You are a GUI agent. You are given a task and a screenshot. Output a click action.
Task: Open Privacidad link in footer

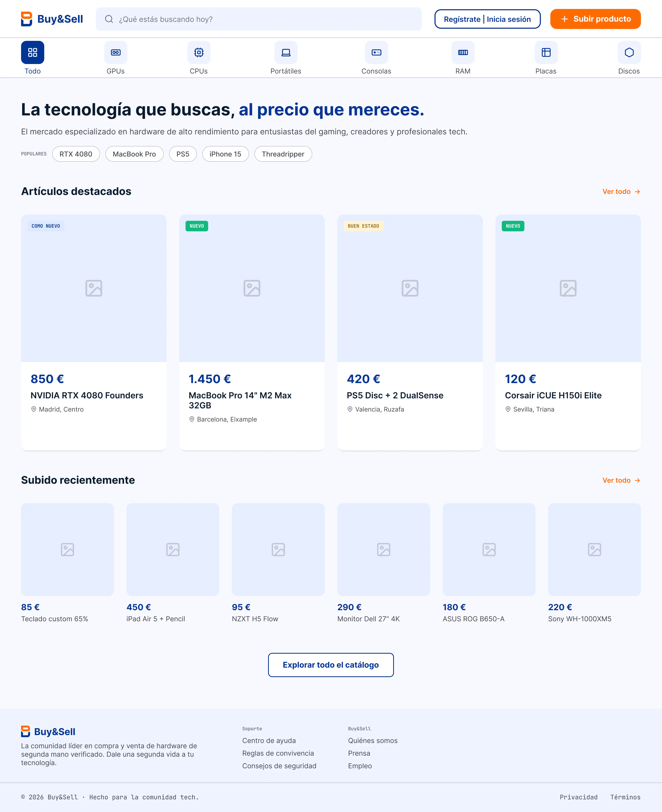[579, 797]
